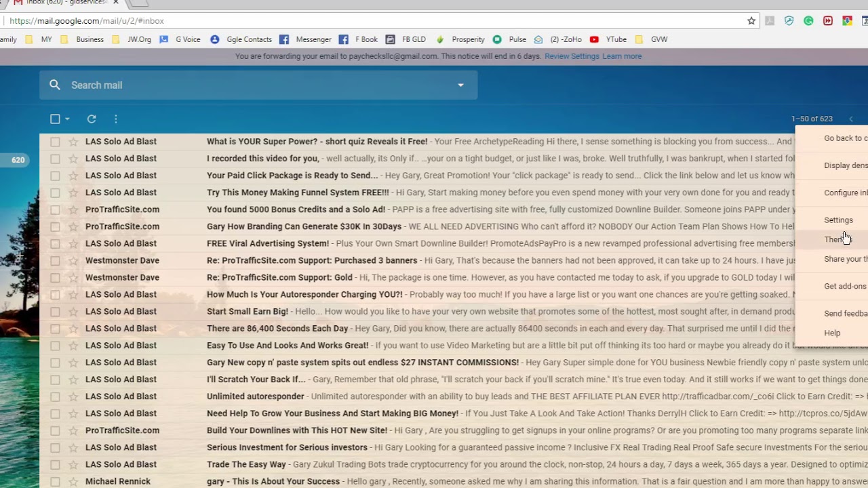868x488 pixels.
Task: Select the 'Trade The Easy Way' email checkbox
Action: click(x=55, y=464)
